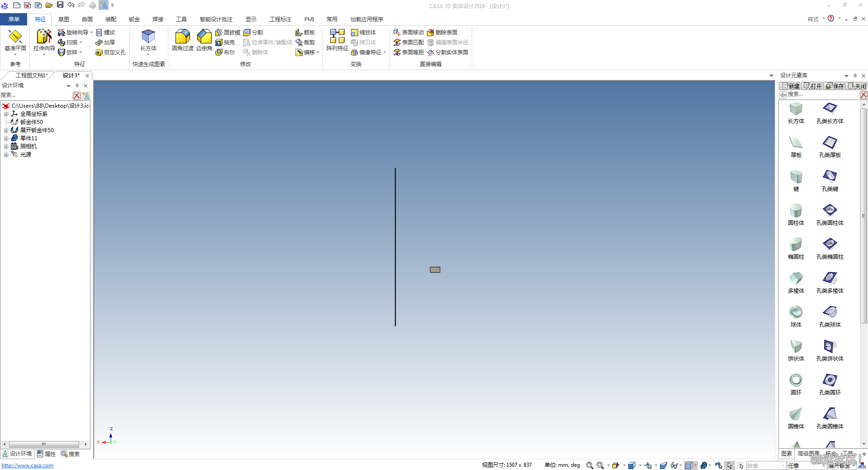Click the 打开 button in 设计元素库
The image size is (868, 470).
pyautogui.click(x=812, y=86)
